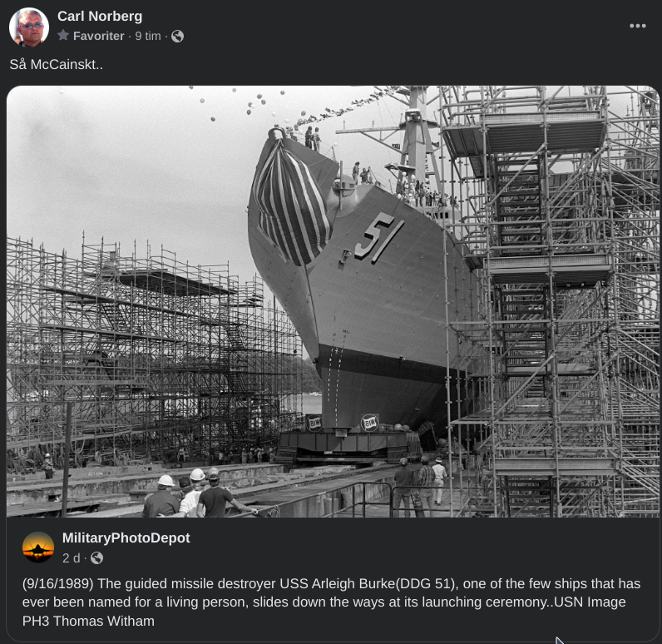Click the globe icon beside 2 d
Image resolution: width=662 pixels, height=644 pixels.
96,557
